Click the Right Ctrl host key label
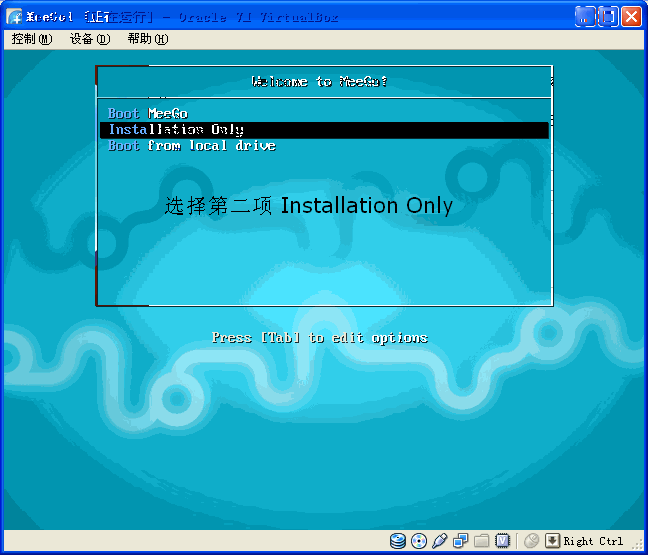 [x=593, y=541]
